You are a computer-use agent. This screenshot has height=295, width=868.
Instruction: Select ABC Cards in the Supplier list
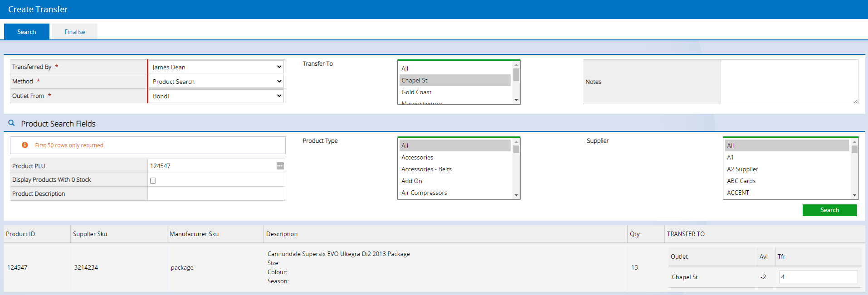[787, 181]
